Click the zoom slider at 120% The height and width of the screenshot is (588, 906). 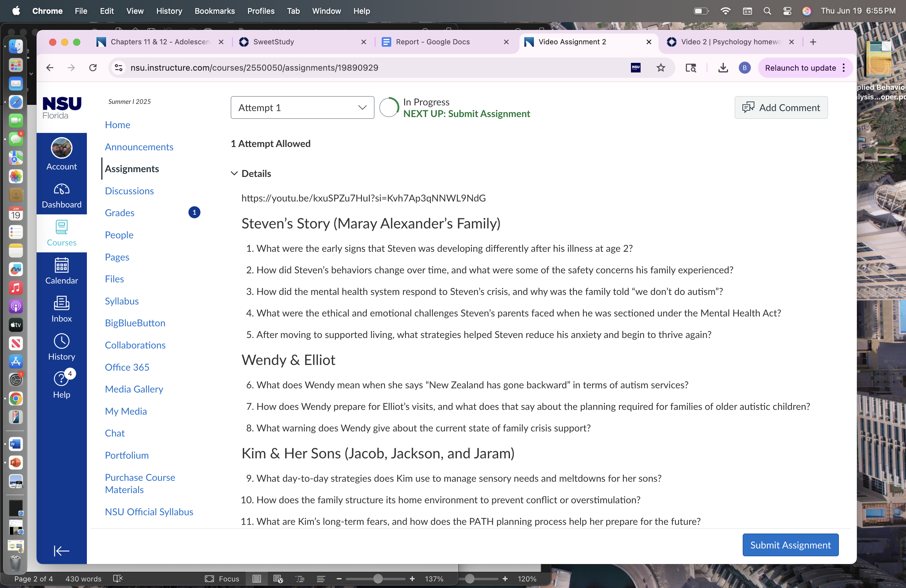click(469, 579)
